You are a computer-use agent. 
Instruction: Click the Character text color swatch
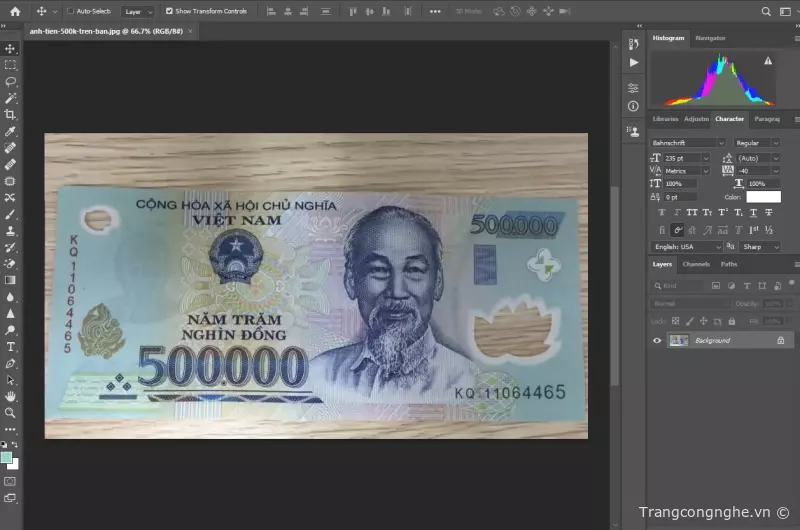pyautogui.click(x=763, y=197)
